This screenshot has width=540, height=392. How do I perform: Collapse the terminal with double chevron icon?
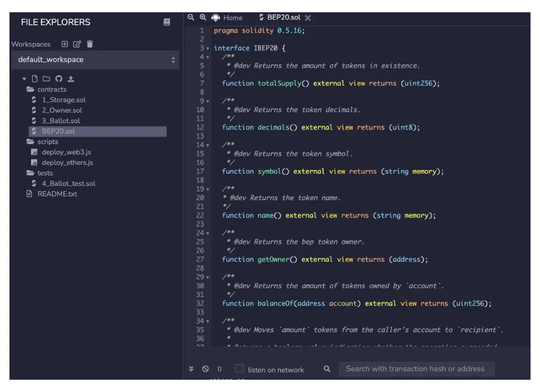coord(191,368)
